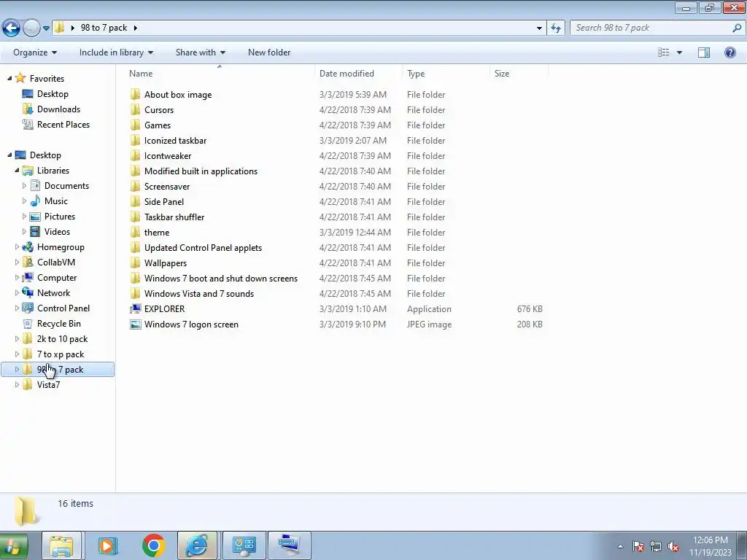Screen dimensions: 747x560
Task: Click the muted volume tray icon
Action: [x=673, y=546]
